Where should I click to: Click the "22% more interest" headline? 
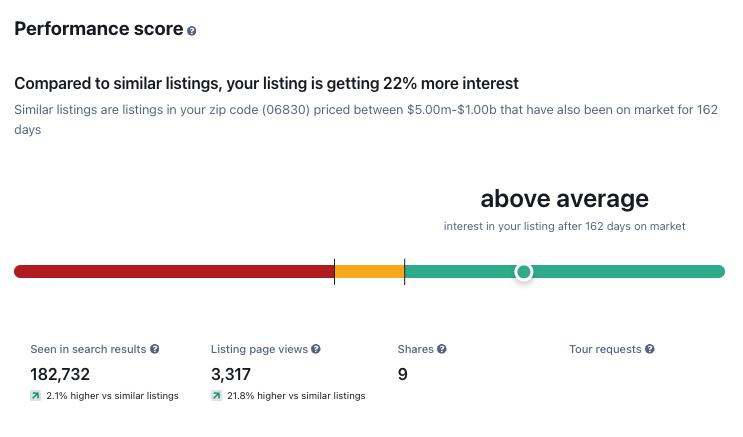(266, 83)
